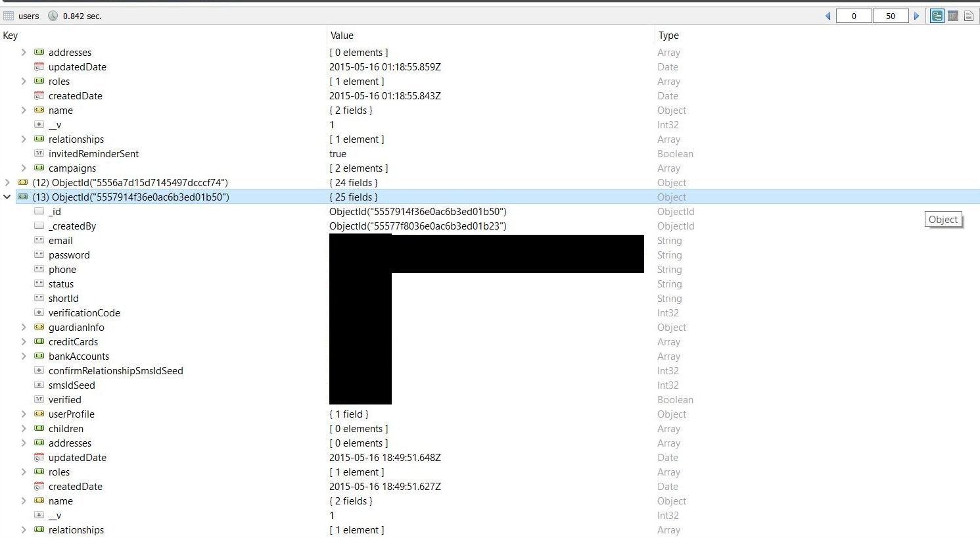Image resolution: width=980 pixels, height=538 pixels.
Task: Click the skip input field showing 0
Action: [x=854, y=16]
